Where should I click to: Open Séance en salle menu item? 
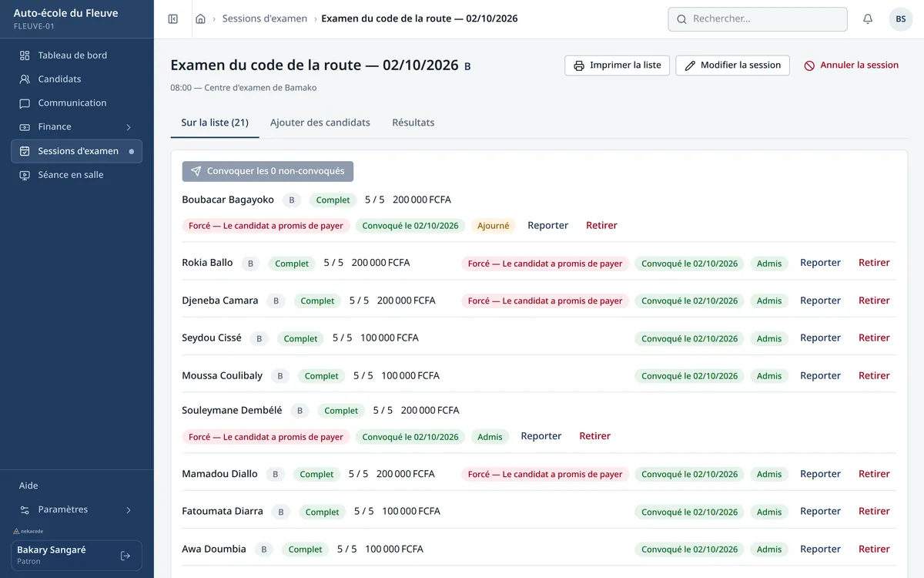point(77,175)
